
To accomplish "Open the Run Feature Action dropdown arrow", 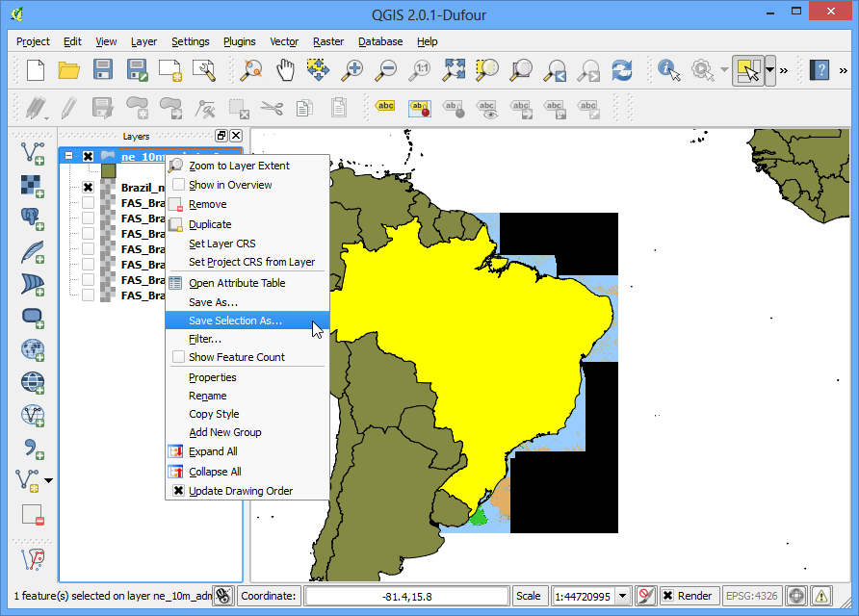I will pyautogui.click(x=724, y=70).
